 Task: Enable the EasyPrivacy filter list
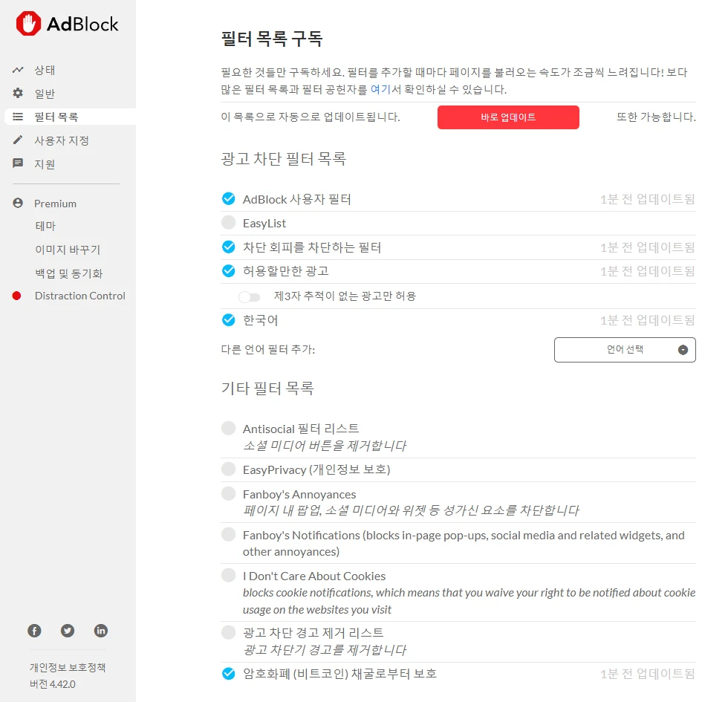coord(228,468)
